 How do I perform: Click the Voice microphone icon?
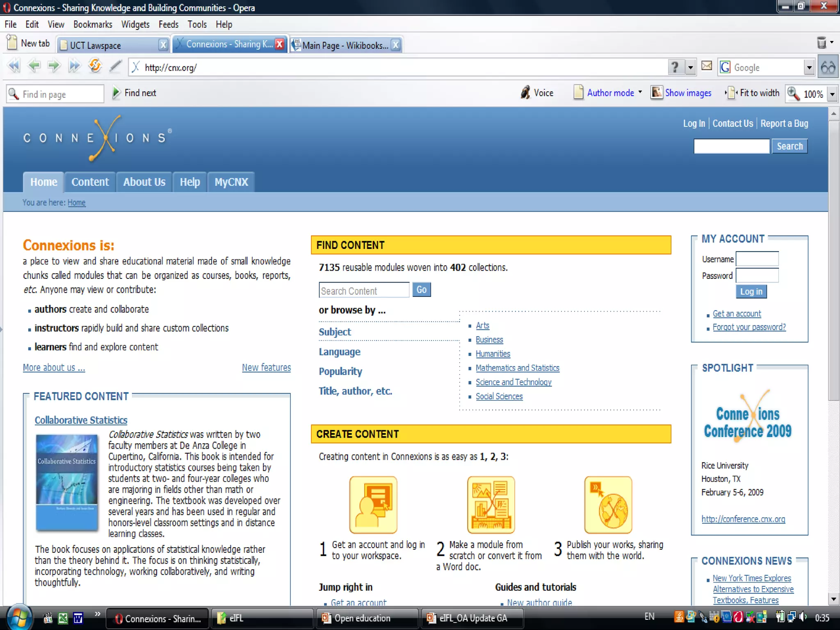tap(525, 93)
